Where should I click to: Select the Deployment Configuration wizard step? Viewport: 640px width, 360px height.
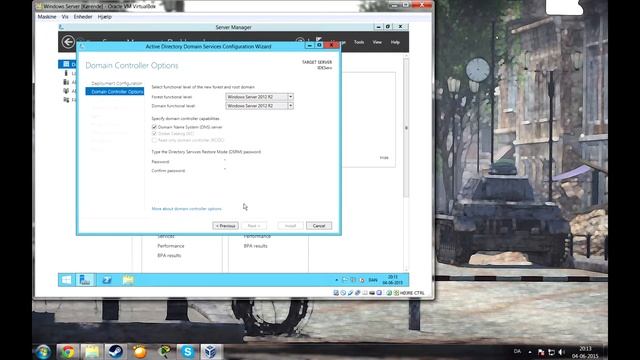(x=117, y=83)
